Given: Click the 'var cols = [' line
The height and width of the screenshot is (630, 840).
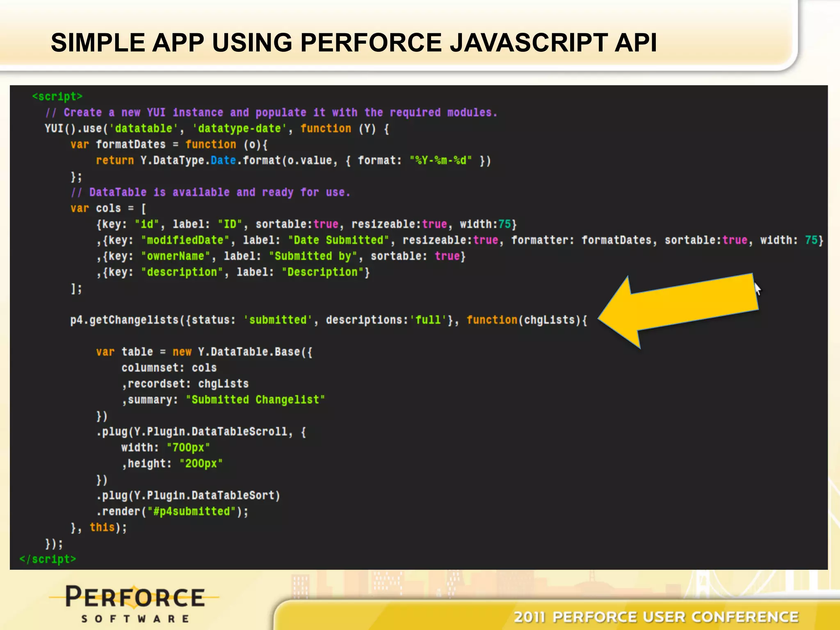Looking at the screenshot, I should (x=108, y=208).
